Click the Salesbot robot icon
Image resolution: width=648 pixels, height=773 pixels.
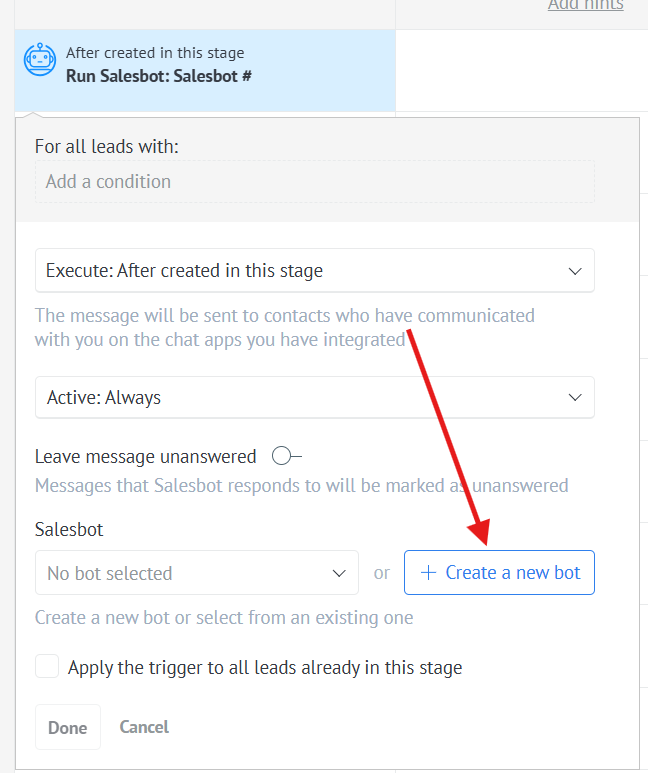[x=39, y=60]
